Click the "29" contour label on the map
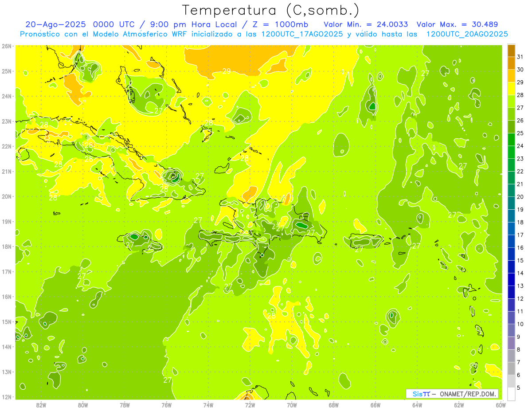Screen dimensions: 532x411 [226, 71]
